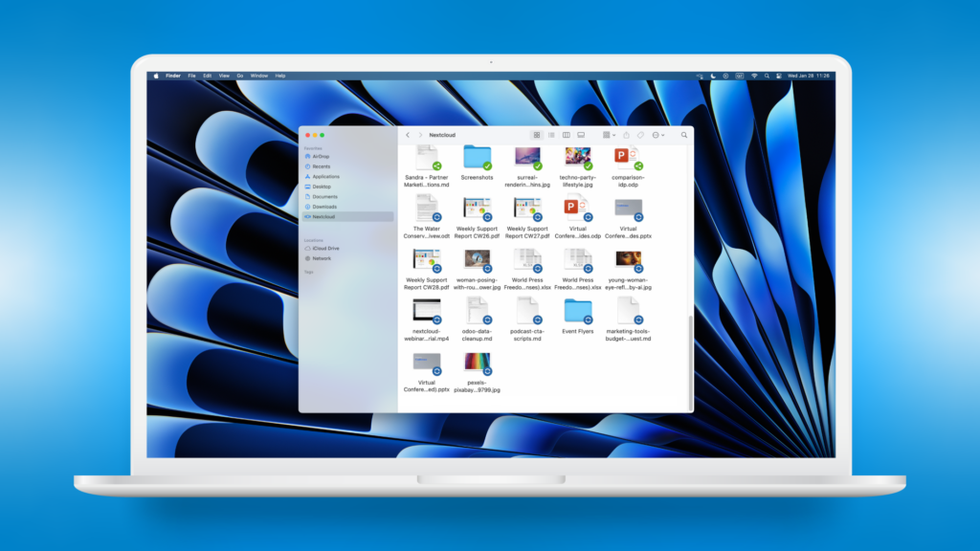Screen dimensions: 980x551
Task: Click the search magnifier in the Finder toolbar
Action: pyautogui.click(x=683, y=135)
